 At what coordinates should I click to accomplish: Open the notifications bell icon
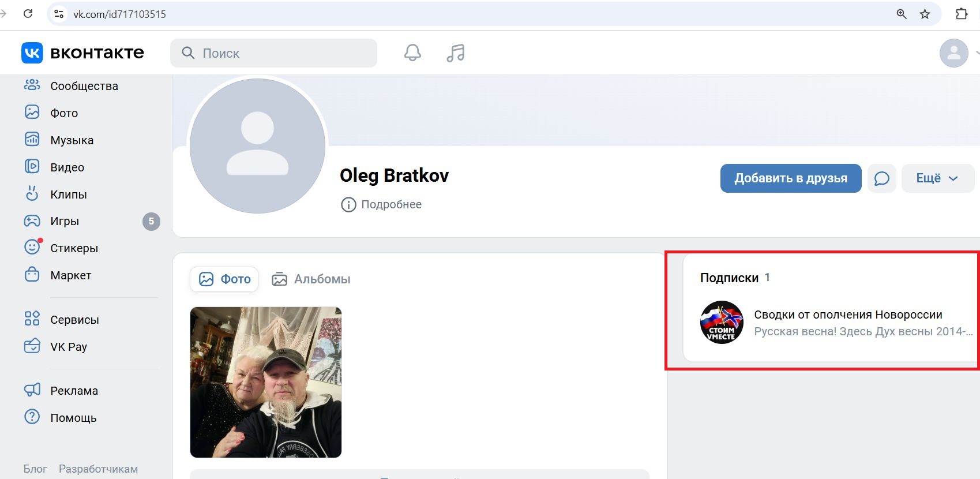tap(412, 53)
